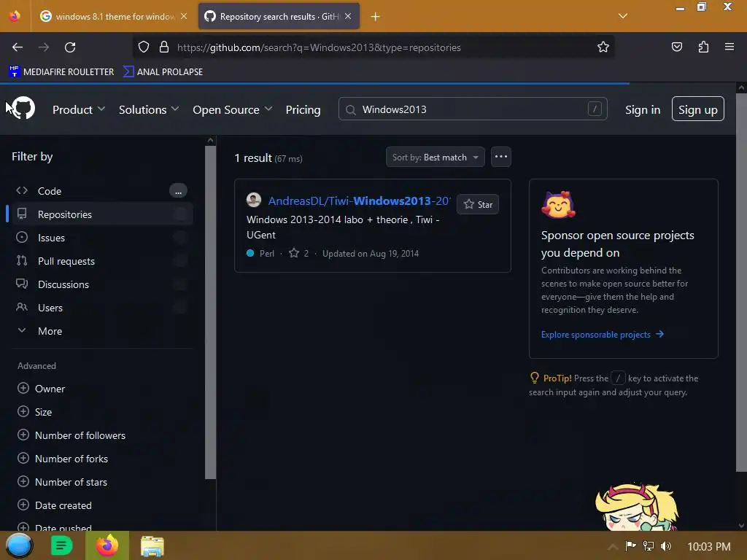Click the network tray icon
Viewport: 747px width, 560px height.
click(x=648, y=546)
